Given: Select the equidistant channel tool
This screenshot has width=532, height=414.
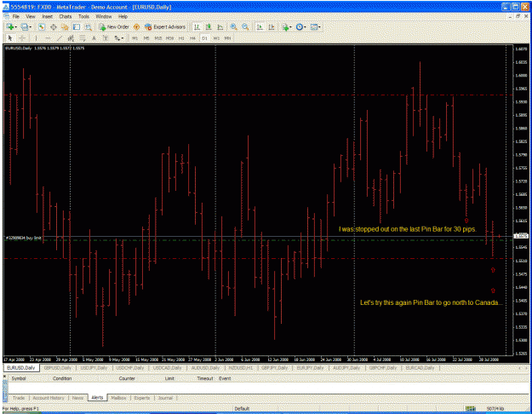Looking at the screenshot, I should (x=71, y=38).
